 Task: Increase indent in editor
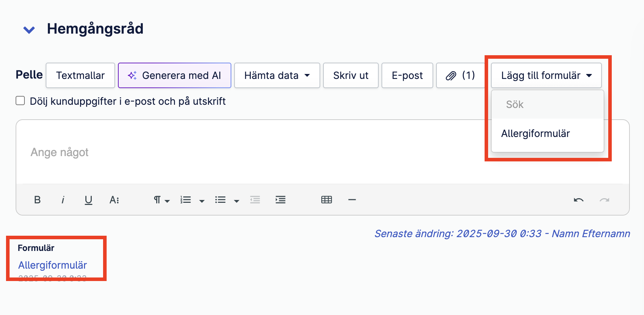coord(281,200)
